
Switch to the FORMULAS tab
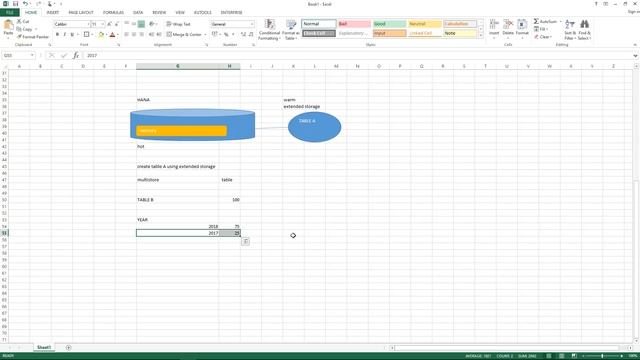(113, 12)
